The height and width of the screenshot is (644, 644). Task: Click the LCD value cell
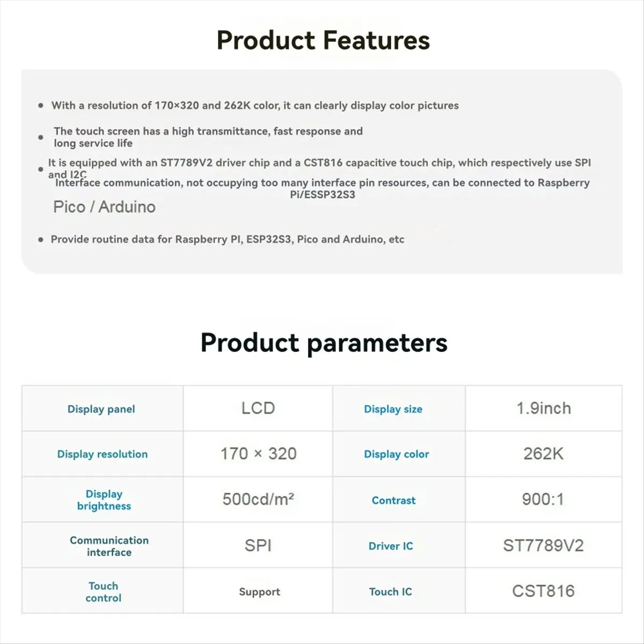pos(258,408)
